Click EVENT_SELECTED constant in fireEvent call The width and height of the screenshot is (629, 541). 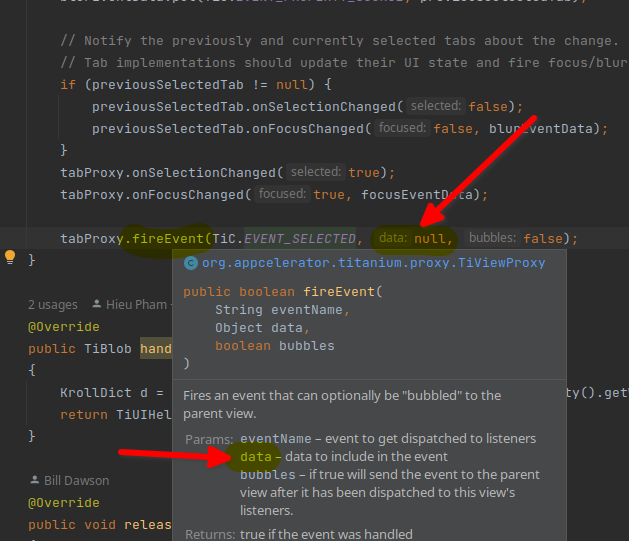click(x=300, y=239)
